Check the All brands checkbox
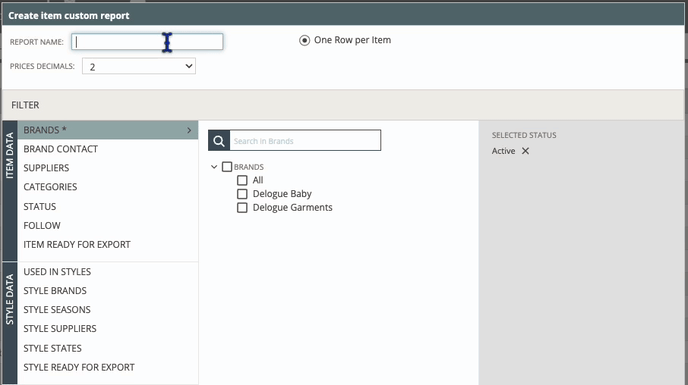Screen dimensions: 688x385 242,180
